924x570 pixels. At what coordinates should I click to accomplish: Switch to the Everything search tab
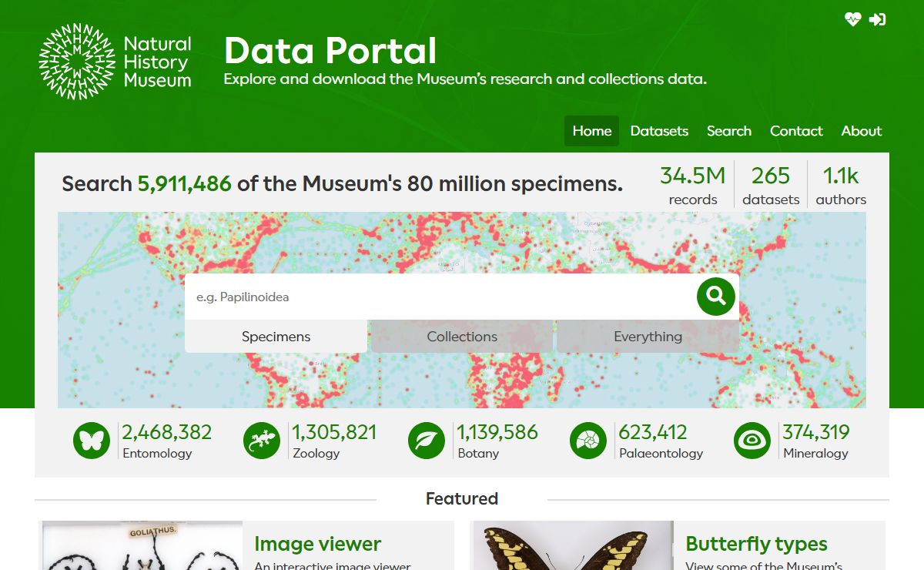[x=648, y=337]
